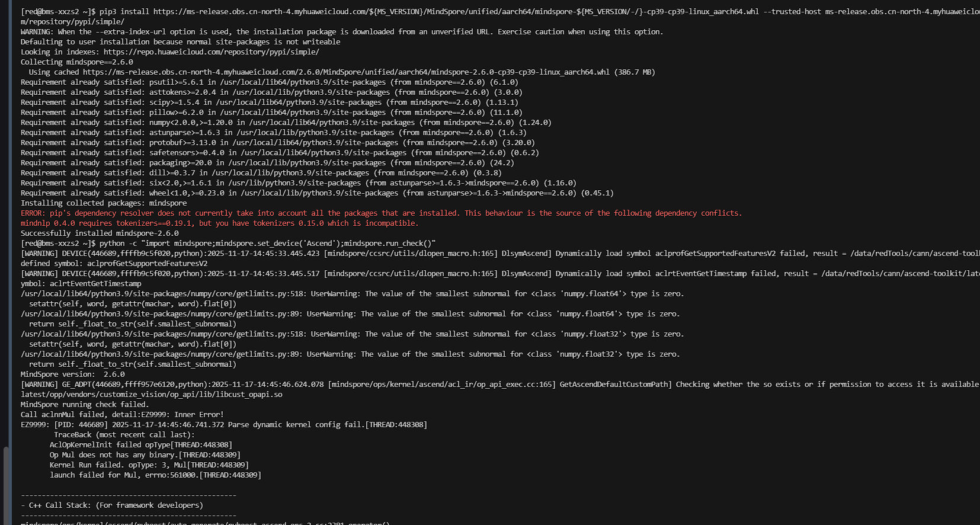Click 'launch failed for Mul, errno:561000' line
Viewport: 980px width, 525px height.
coord(155,475)
